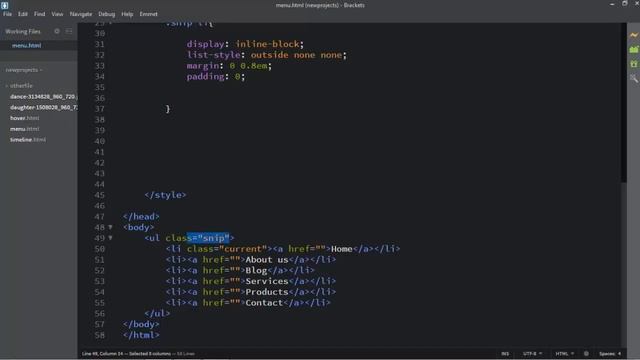Open the Edit menu
The image size is (640, 360).
click(22, 14)
